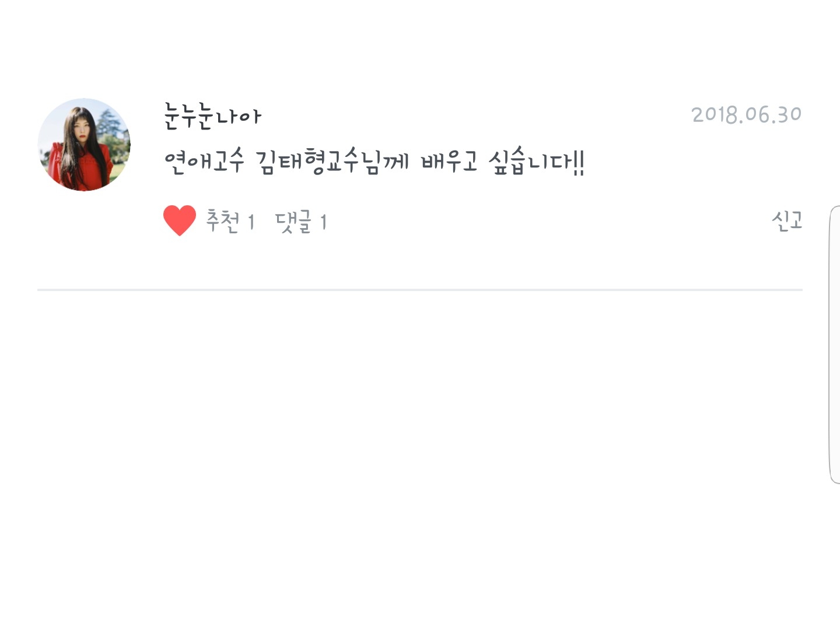The image size is (840, 630).
Task: Open the 댓글 1 replies
Action: [x=301, y=222]
